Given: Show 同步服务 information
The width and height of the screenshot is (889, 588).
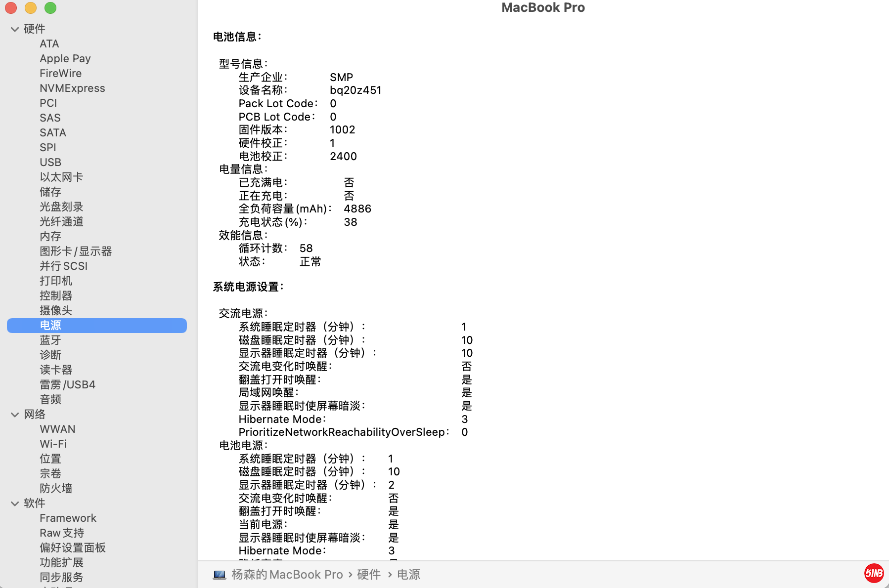Looking at the screenshot, I should 61,578.
